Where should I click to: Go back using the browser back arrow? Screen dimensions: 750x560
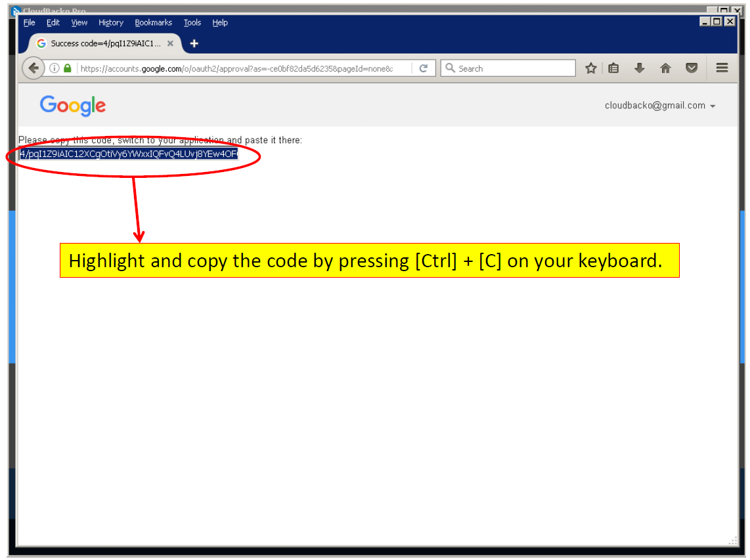click(x=33, y=68)
